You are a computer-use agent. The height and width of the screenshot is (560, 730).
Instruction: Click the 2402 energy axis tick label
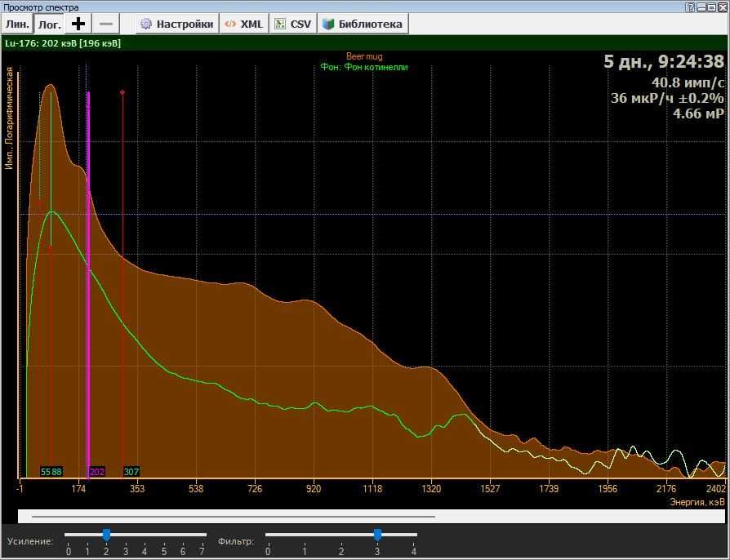click(715, 489)
